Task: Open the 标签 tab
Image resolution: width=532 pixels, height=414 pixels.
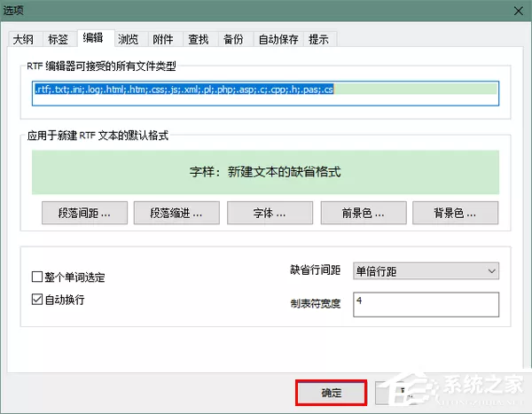Action: click(59, 39)
